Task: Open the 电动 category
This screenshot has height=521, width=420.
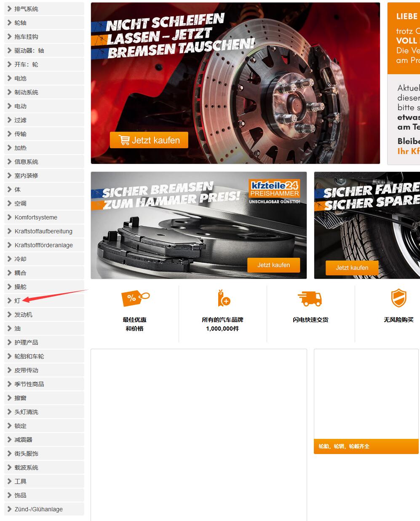Action: pos(44,106)
